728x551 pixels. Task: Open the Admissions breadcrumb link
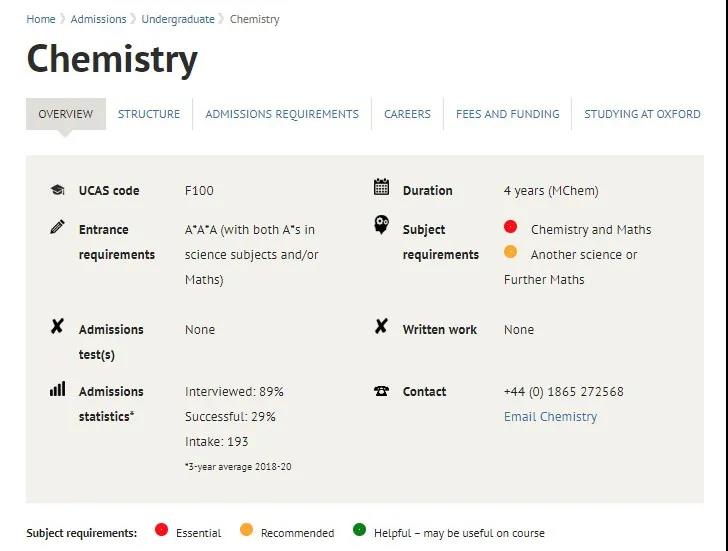[98, 19]
